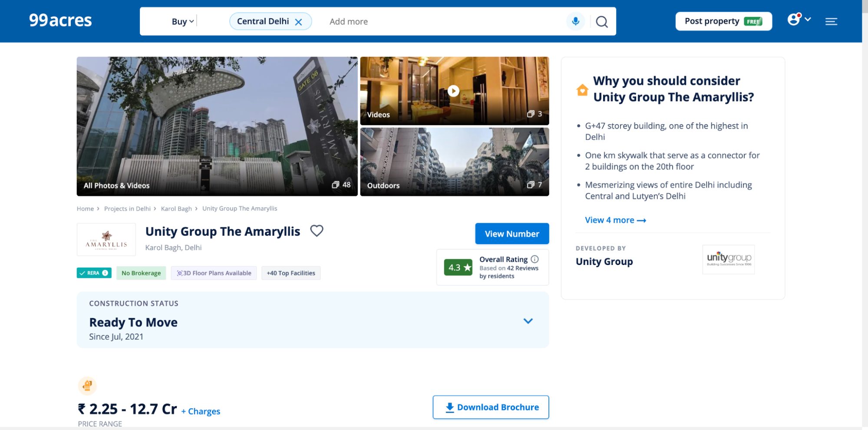This screenshot has height=430, width=868.
Task: Open Projects in Delhi breadcrumb
Action: (x=127, y=208)
